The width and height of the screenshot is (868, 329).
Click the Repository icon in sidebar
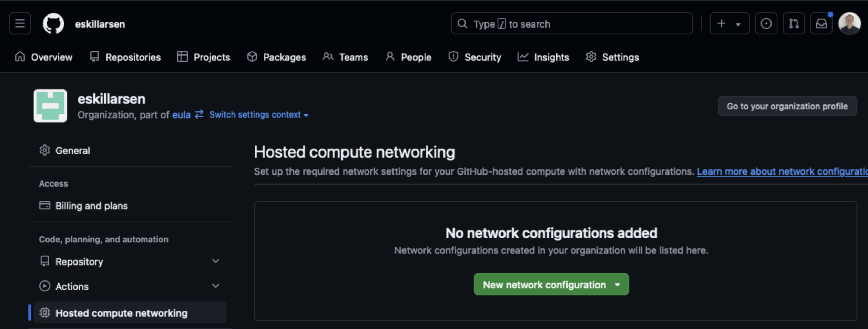[44, 261]
